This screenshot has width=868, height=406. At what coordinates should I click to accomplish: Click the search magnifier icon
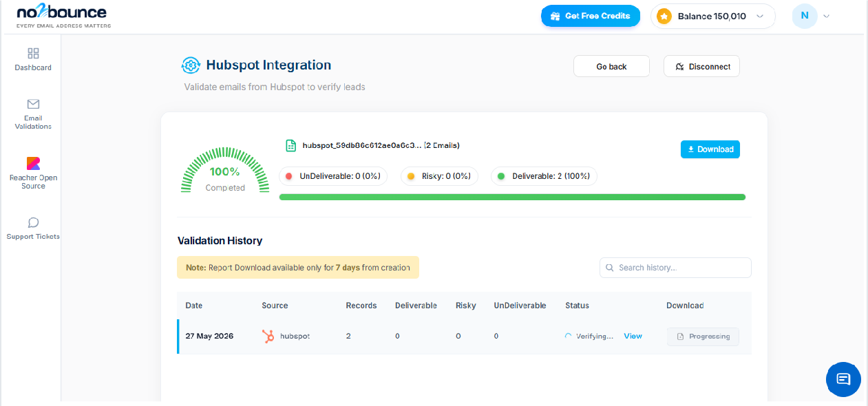pos(610,268)
